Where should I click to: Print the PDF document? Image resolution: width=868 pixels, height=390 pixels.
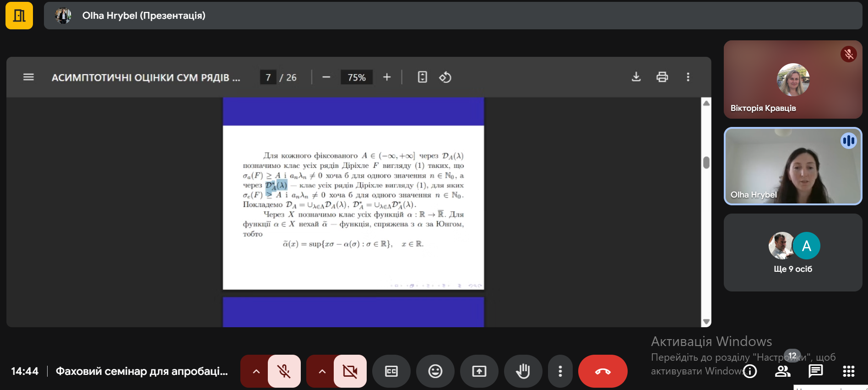(662, 77)
